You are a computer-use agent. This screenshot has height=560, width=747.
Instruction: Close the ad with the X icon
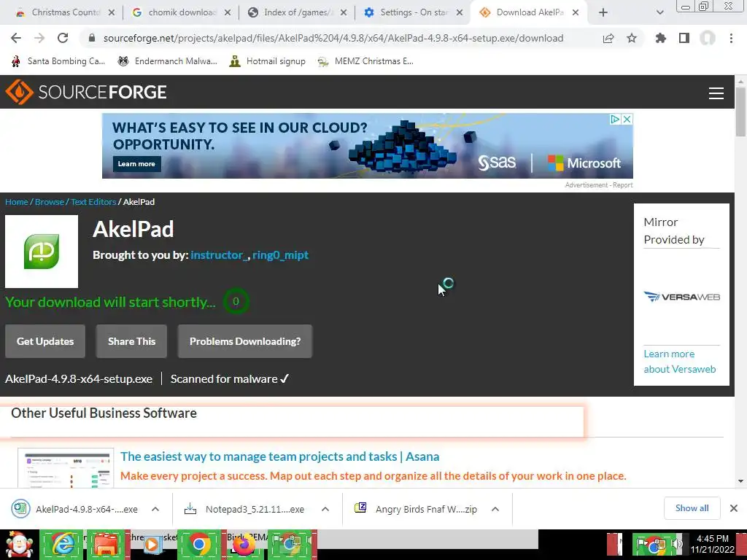click(627, 119)
